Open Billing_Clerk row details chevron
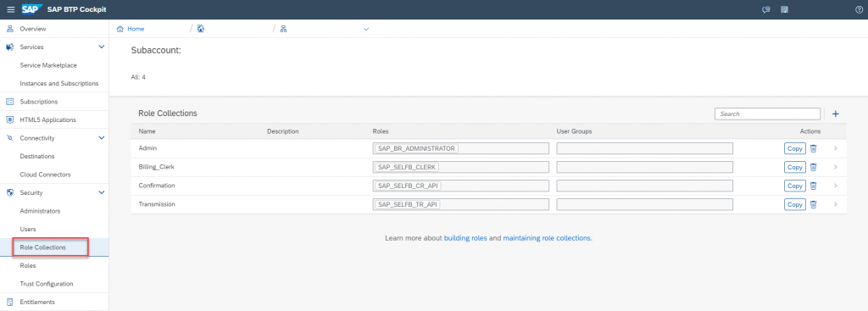868x311 pixels. pos(835,167)
